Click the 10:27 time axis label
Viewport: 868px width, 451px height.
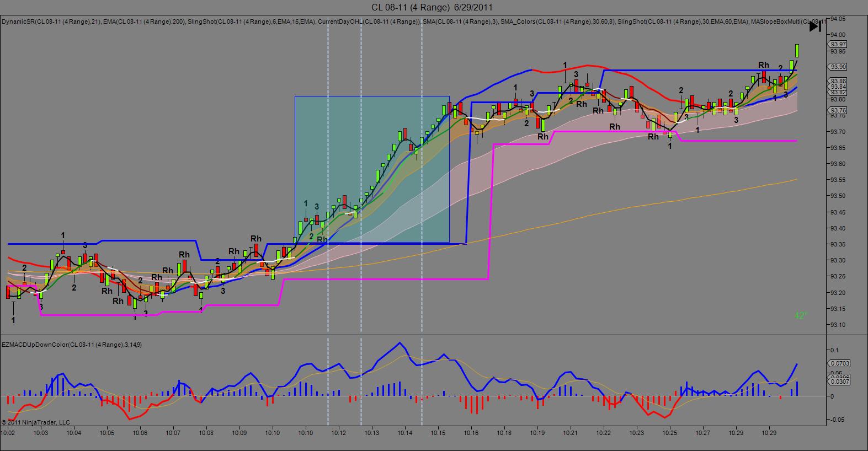tap(703, 433)
